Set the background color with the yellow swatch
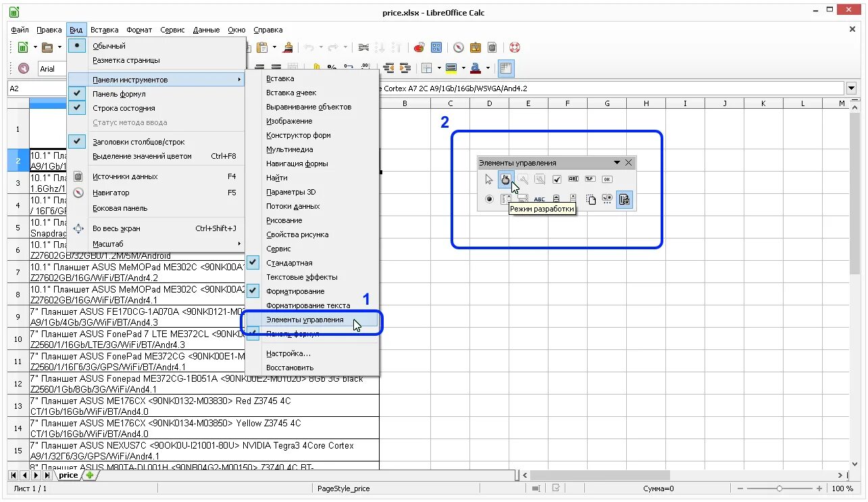 tap(451, 68)
